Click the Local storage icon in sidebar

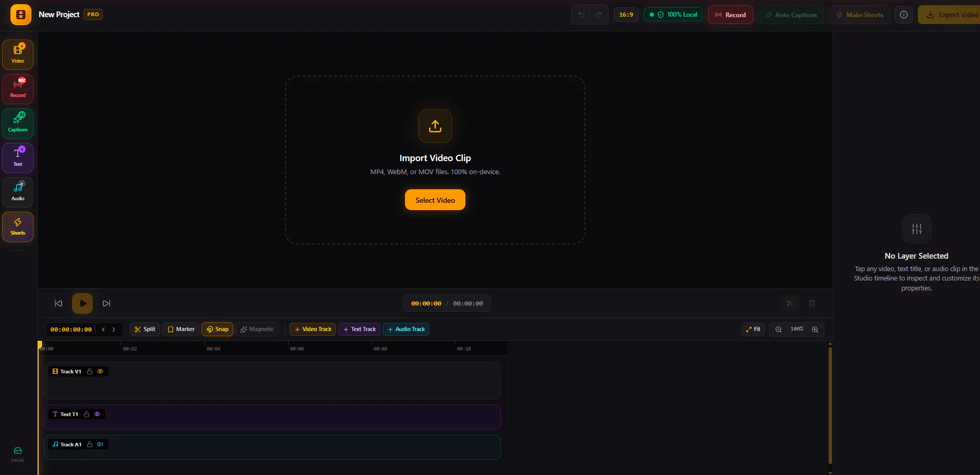point(18,450)
